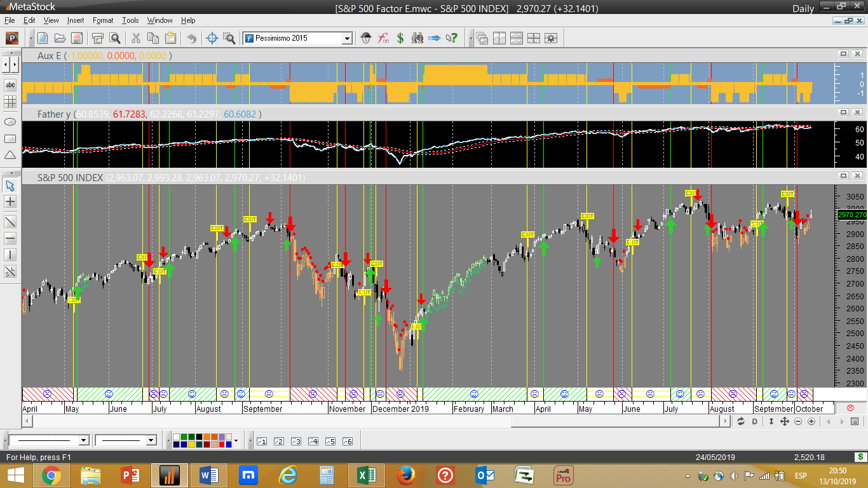
Task: Select the text 'abc' annotation tool
Action: [10, 85]
